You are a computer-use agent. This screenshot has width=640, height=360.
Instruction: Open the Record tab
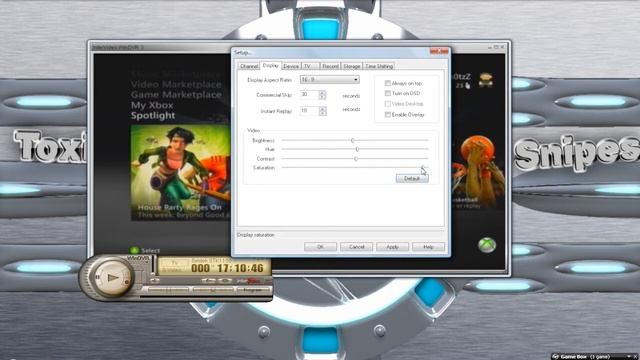[x=330, y=66]
